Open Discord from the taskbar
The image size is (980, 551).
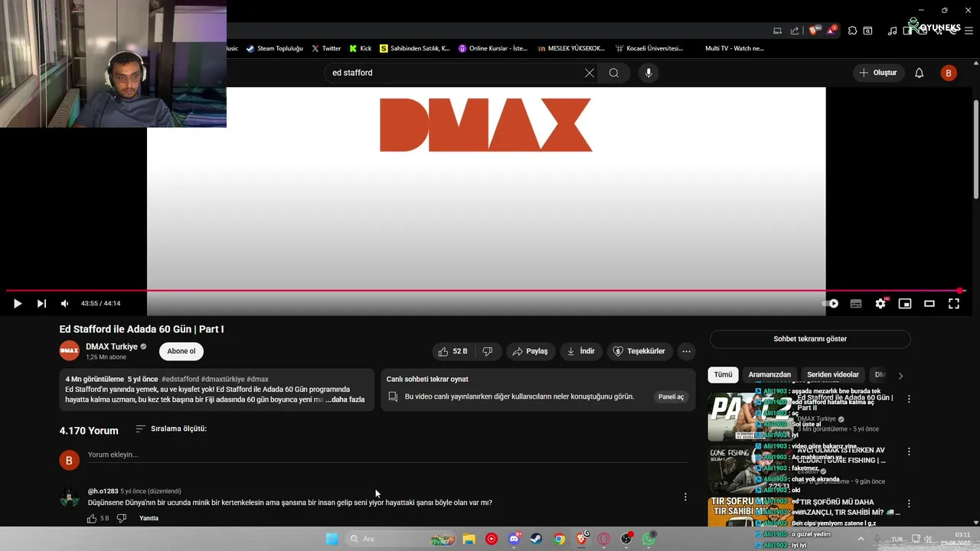click(x=514, y=539)
